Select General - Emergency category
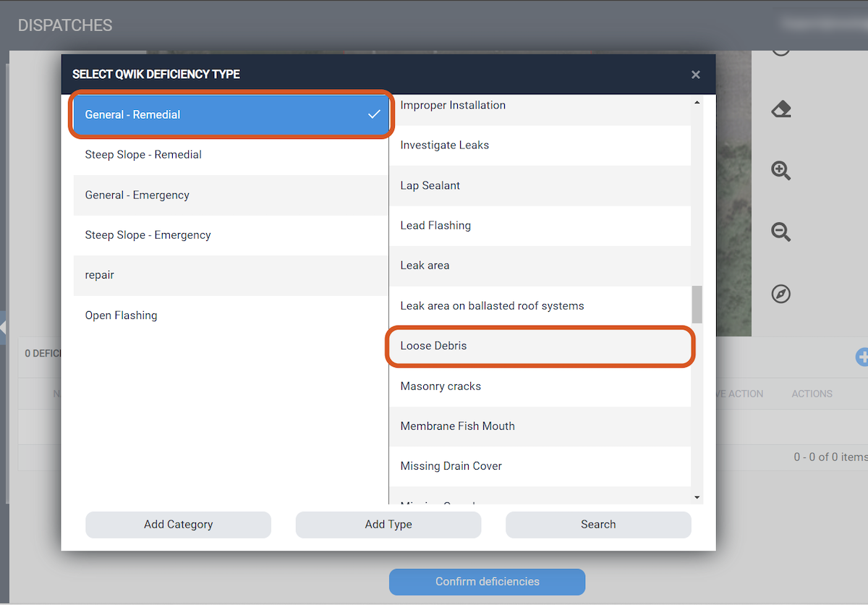 pyautogui.click(x=231, y=195)
